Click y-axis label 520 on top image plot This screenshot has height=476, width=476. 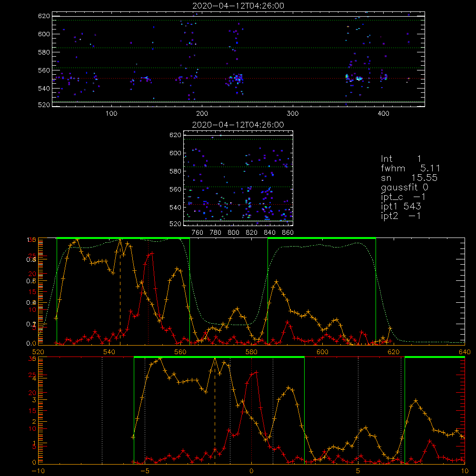point(44,105)
